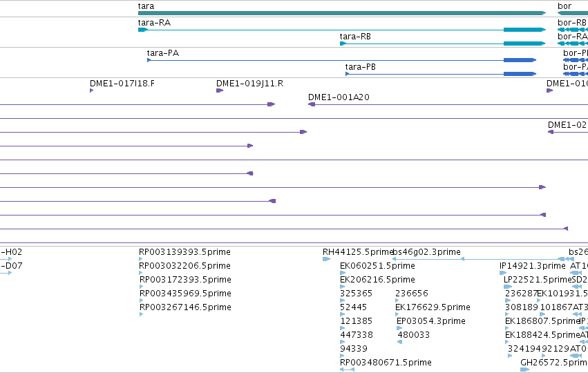
Task: Click the DME1-019J11.R BAC end label
Action: (x=249, y=83)
